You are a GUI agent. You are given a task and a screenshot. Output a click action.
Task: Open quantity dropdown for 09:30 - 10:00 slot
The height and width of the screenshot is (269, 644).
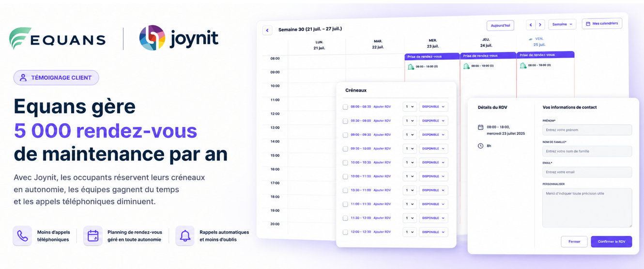pos(410,149)
